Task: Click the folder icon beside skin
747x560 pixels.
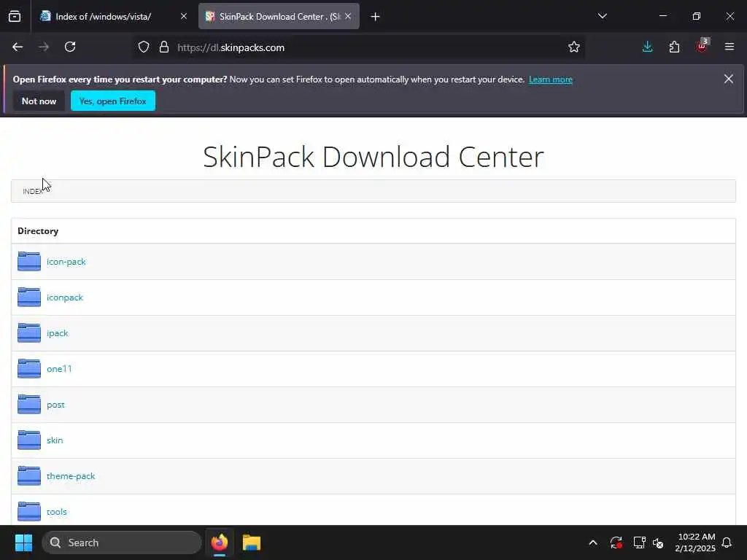Action: click(x=29, y=440)
